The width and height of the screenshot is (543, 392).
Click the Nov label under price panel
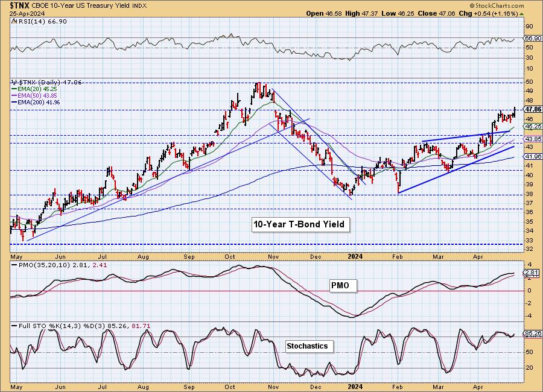point(273,257)
